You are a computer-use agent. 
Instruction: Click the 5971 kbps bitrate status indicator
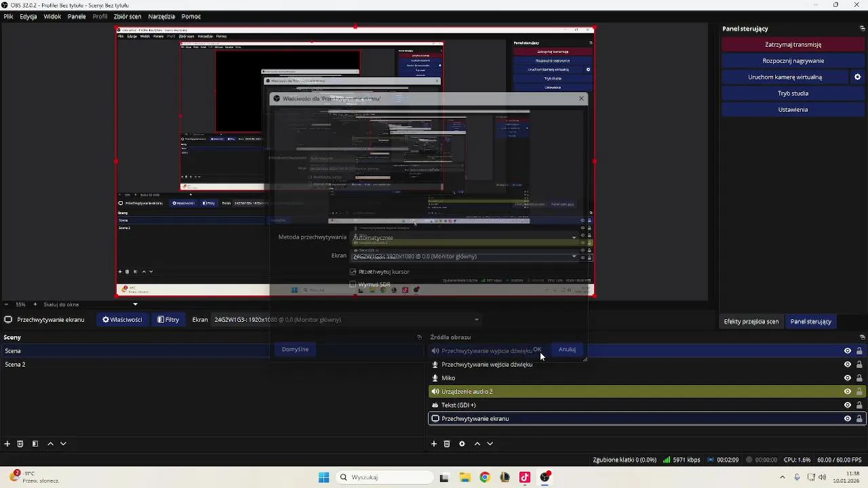click(682, 460)
